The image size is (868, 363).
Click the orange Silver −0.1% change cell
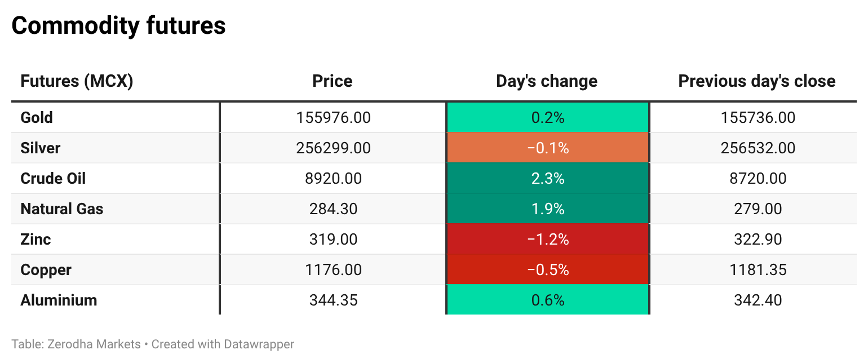[548, 148]
